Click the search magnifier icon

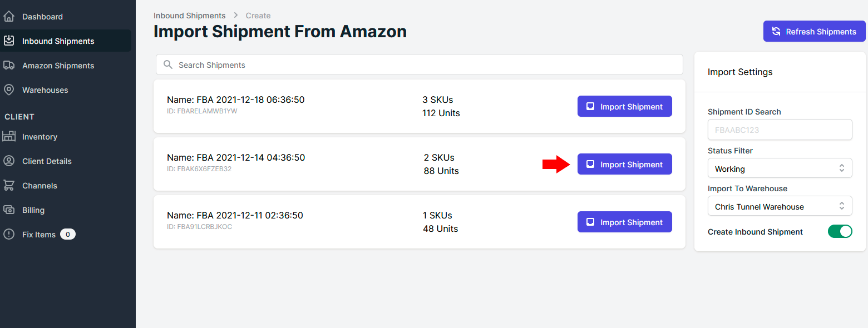[168, 65]
